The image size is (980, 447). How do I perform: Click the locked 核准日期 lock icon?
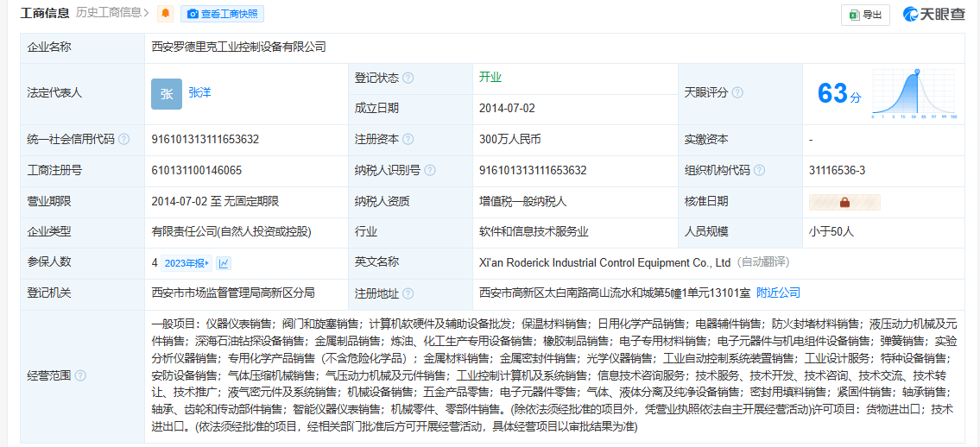(x=844, y=202)
